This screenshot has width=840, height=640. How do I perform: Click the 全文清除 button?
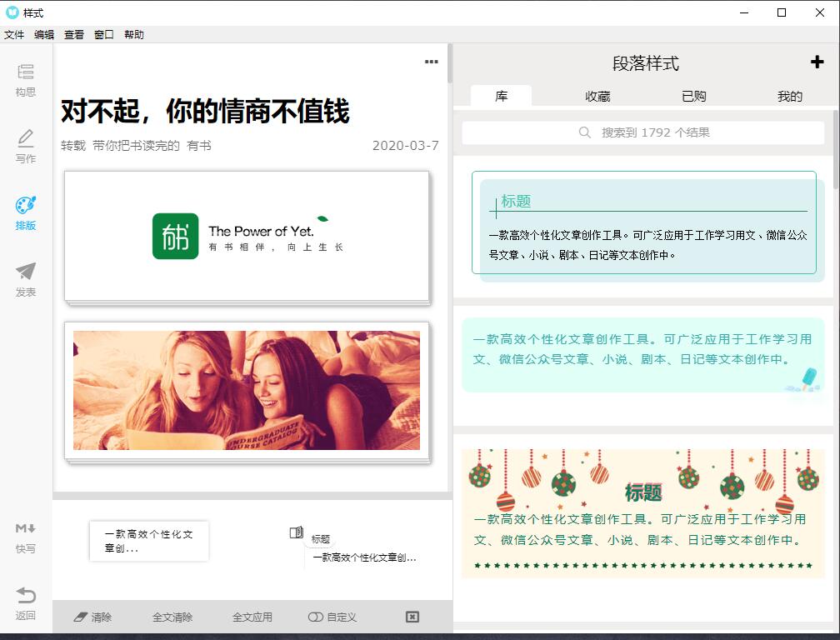coord(172,617)
